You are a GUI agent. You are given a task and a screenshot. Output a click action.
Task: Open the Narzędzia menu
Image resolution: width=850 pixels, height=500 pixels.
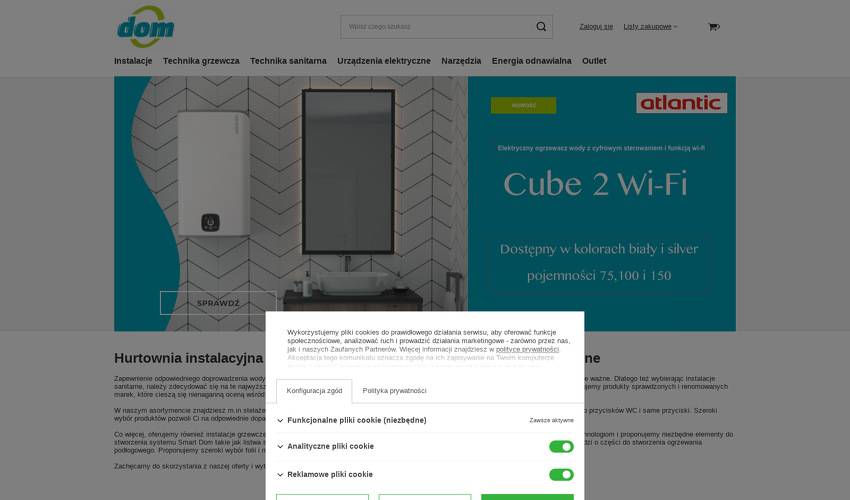(x=461, y=61)
